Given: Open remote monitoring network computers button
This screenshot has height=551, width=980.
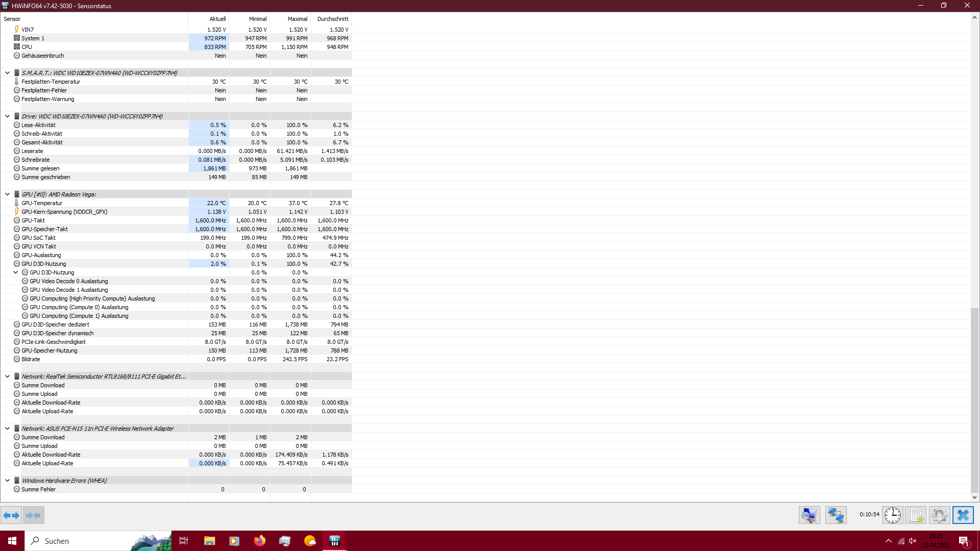Looking at the screenshot, I should 836,515.
